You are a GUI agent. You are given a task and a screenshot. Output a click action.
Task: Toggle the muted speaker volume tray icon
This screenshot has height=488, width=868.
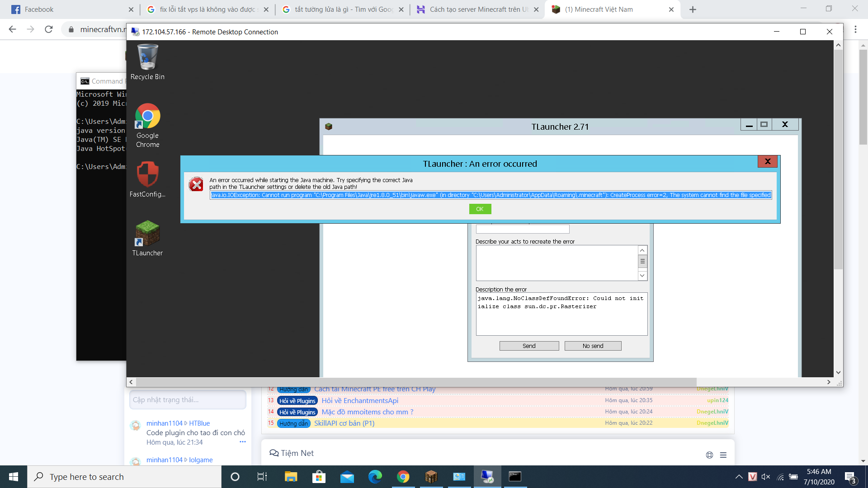coord(765,477)
